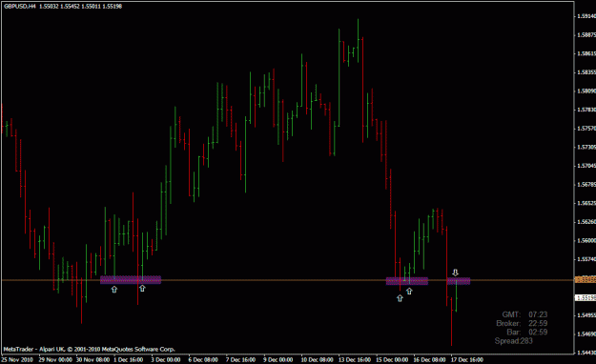Click the 1.57570 price axis label
The width and height of the screenshot is (596, 364).
point(586,129)
